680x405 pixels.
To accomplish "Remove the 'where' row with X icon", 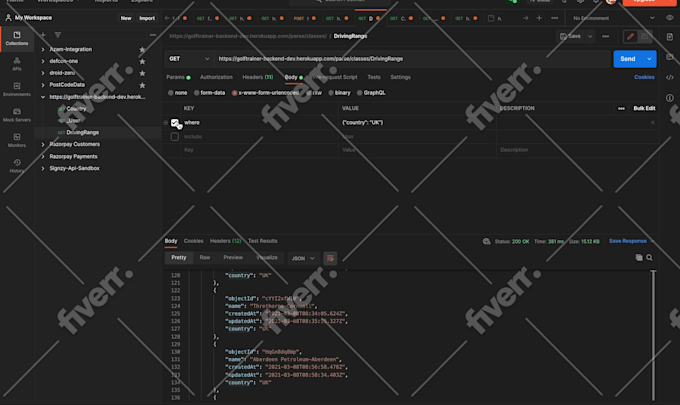I will click(653, 123).
